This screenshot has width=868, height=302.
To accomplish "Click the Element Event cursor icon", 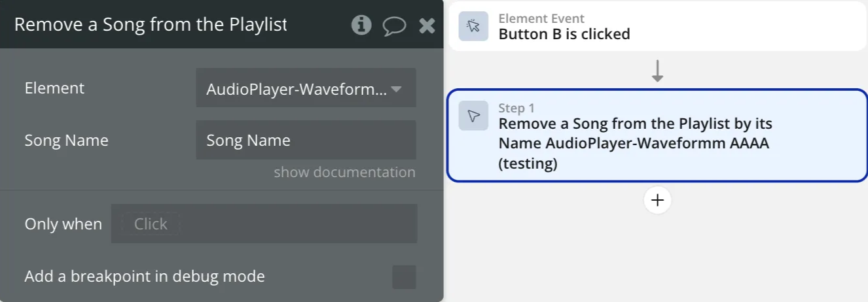I will point(473,26).
